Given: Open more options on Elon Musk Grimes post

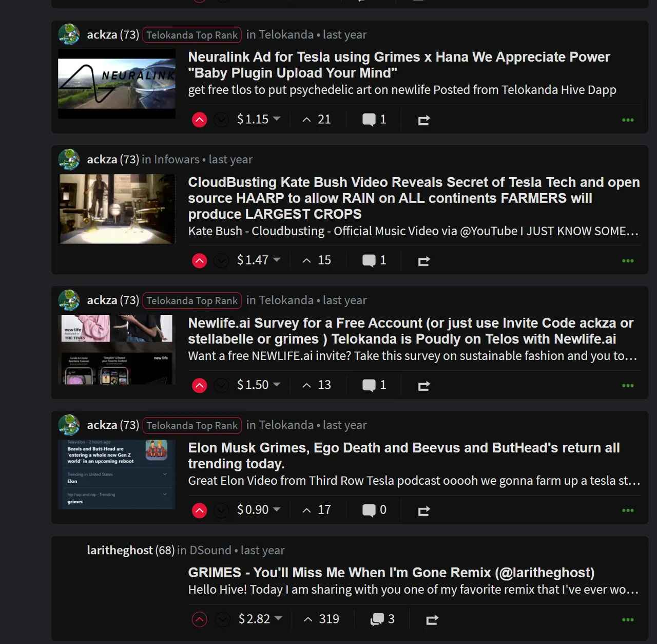Looking at the screenshot, I should pos(628,510).
